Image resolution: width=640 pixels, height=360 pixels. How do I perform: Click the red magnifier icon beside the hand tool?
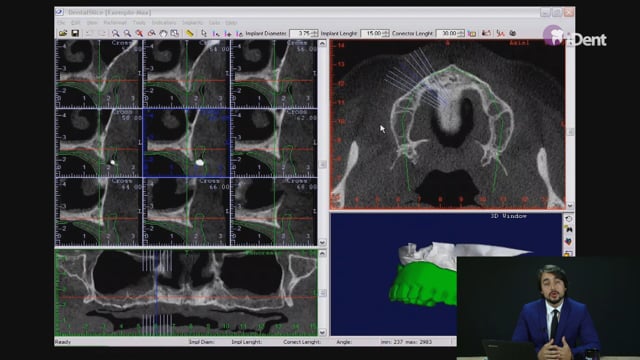pos(151,33)
